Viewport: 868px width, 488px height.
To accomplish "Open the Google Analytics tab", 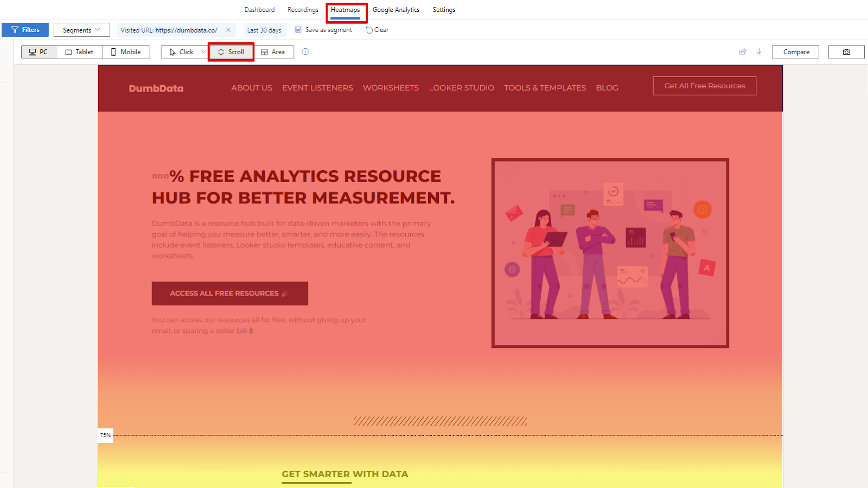I will coord(396,10).
